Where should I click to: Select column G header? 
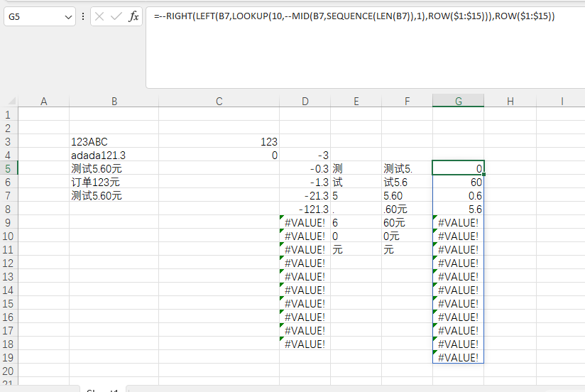(x=459, y=101)
